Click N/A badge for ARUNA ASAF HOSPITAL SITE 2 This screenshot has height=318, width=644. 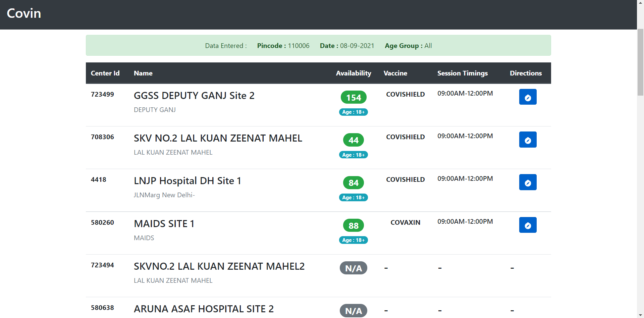[x=354, y=311]
